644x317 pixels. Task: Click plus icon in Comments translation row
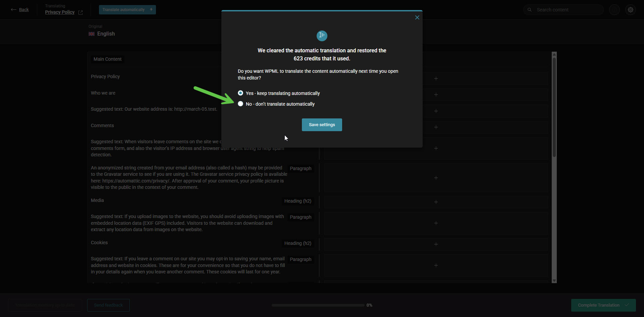point(436,127)
